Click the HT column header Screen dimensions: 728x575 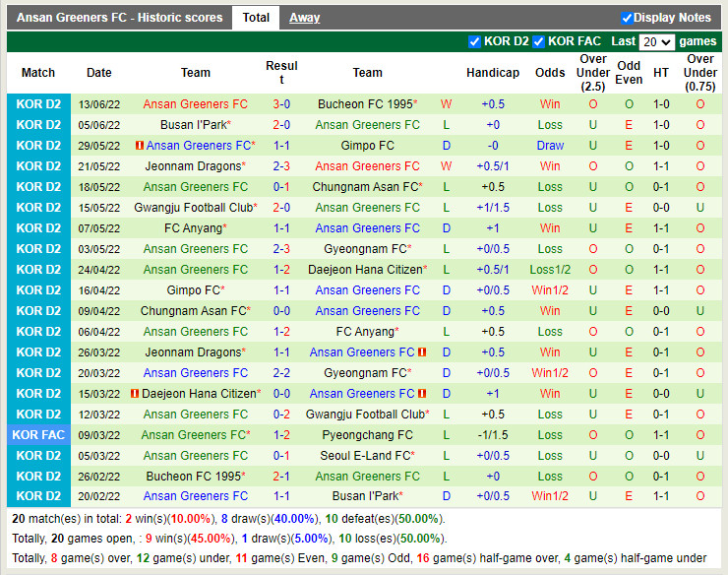(x=661, y=73)
